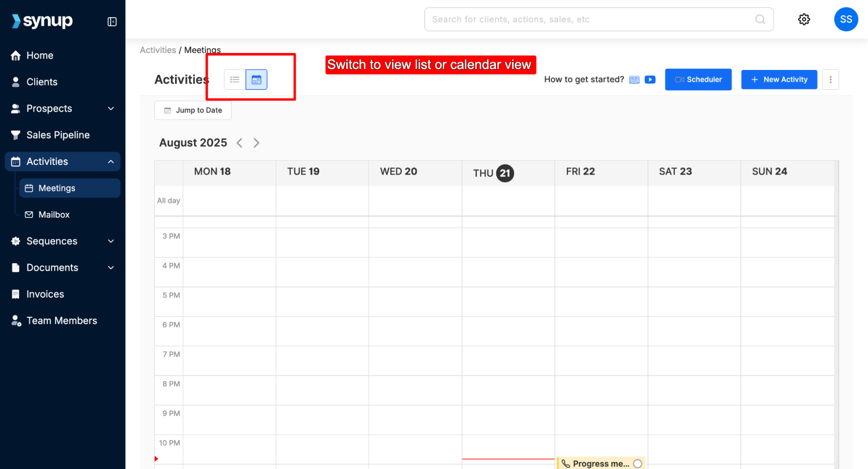Expand the Sequences submenu

click(111, 241)
